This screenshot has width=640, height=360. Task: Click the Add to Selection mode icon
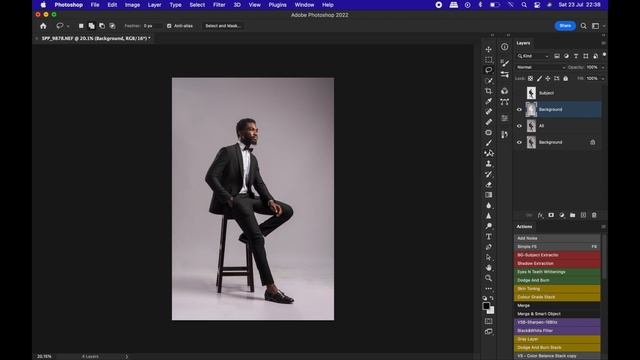point(91,26)
